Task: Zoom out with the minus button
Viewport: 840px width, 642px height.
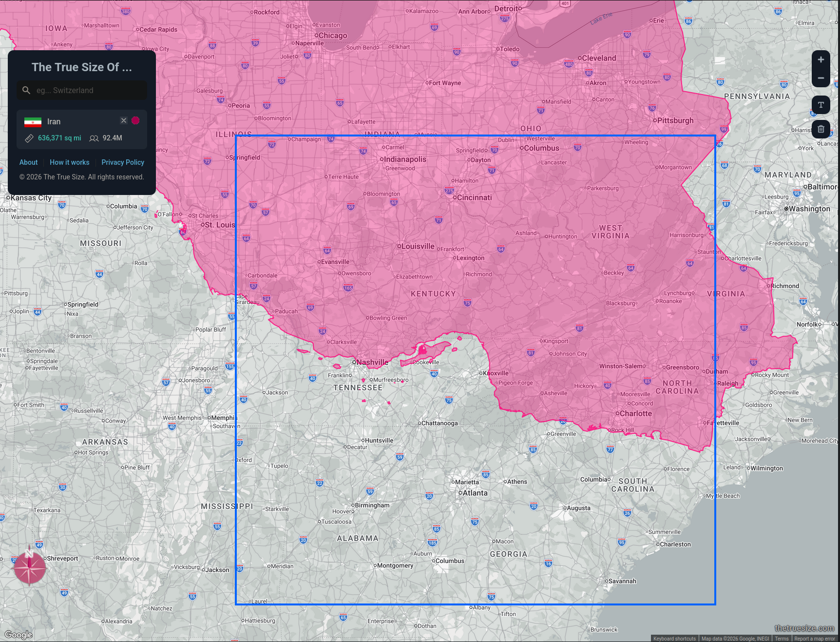Action: 821,78
